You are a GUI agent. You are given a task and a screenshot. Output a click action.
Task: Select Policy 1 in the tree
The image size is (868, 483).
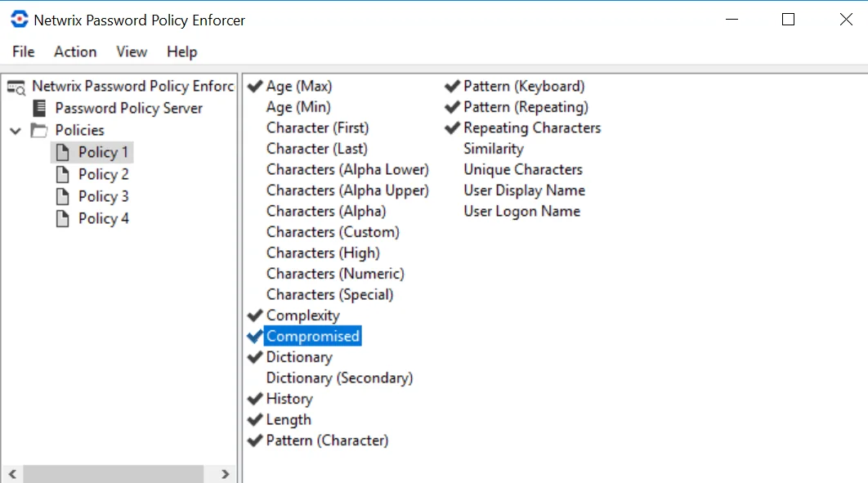(104, 152)
